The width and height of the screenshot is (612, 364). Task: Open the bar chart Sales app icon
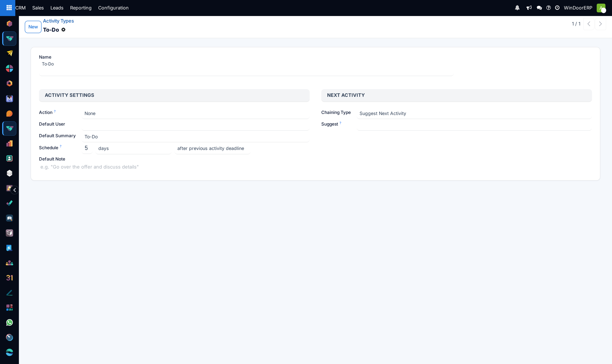9,143
